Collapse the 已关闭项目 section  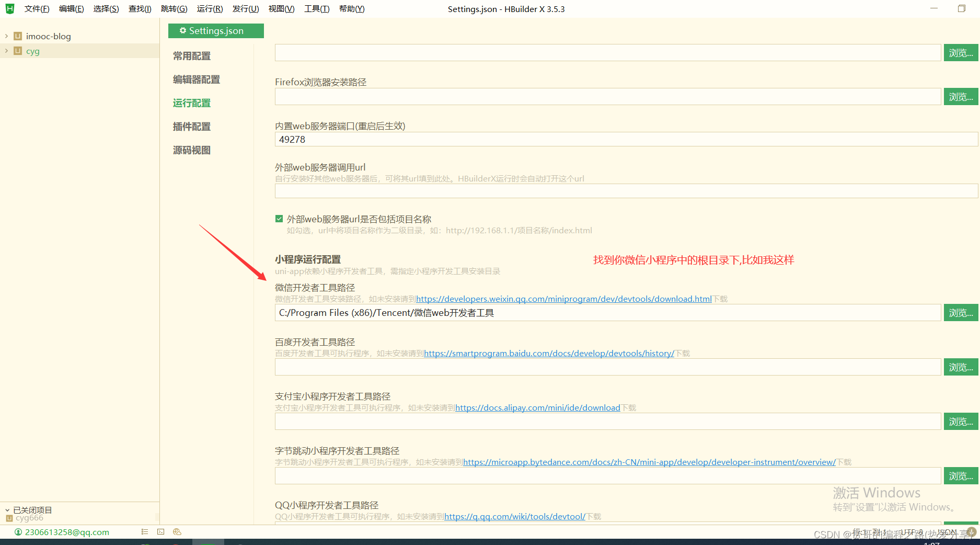click(7, 510)
